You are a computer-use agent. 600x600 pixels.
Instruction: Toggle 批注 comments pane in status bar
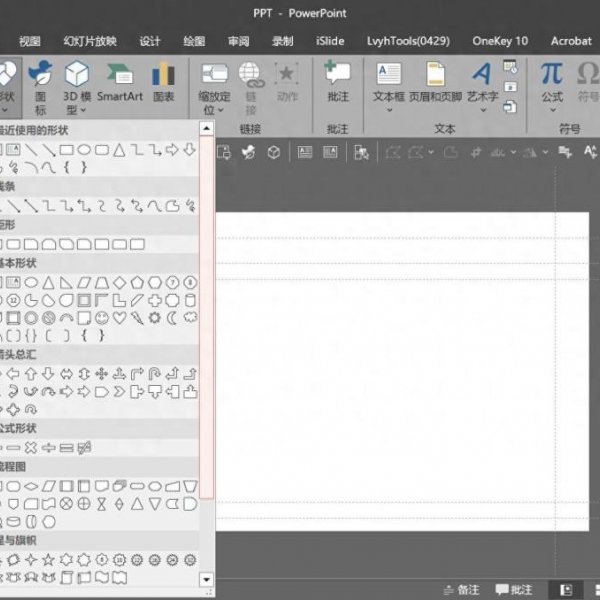(x=514, y=589)
